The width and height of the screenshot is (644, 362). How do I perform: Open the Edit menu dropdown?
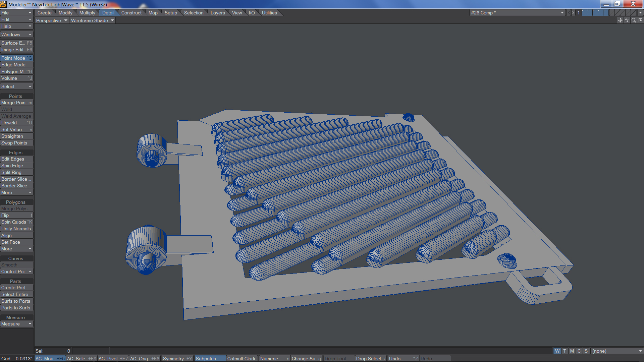(x=16, y=19)
